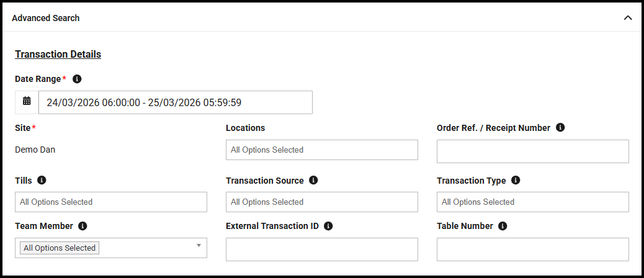Open the Transaction Source dropdown
Image resolution: width=644 pixels, height=278 pixels.
321,202
